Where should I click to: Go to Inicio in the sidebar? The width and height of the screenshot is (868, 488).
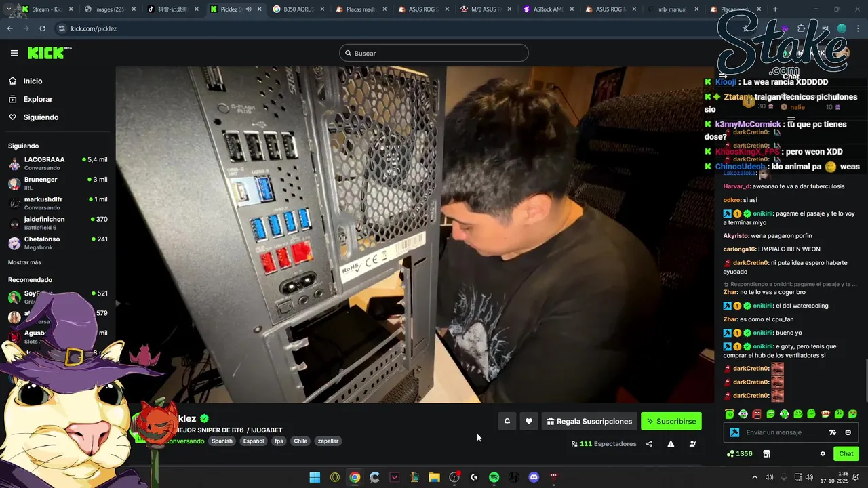coord(33,81)
